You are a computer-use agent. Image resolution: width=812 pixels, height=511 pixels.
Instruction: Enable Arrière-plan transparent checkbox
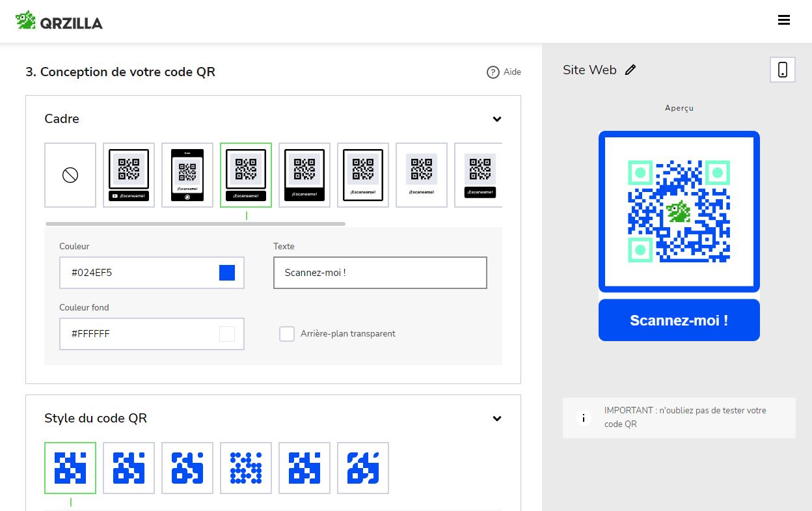287,334
